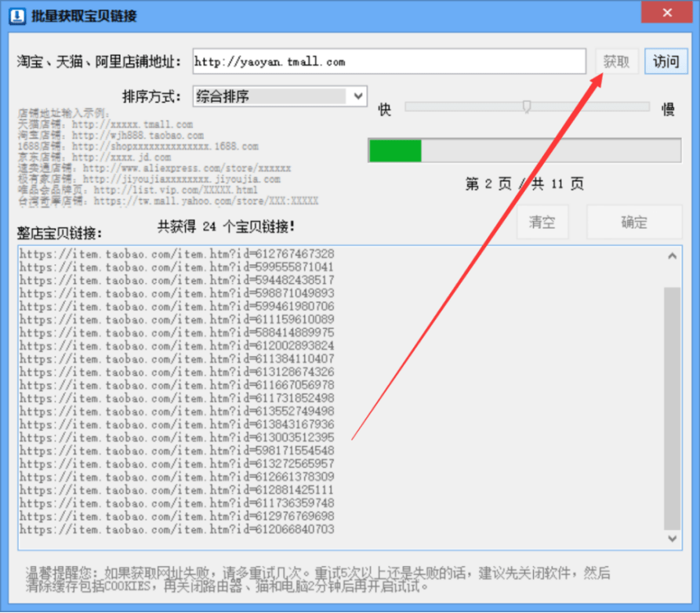The width and height of the screenshot is (700, 613).
Task: Click the 获取 button to fetch links
Action: [617, 60]
